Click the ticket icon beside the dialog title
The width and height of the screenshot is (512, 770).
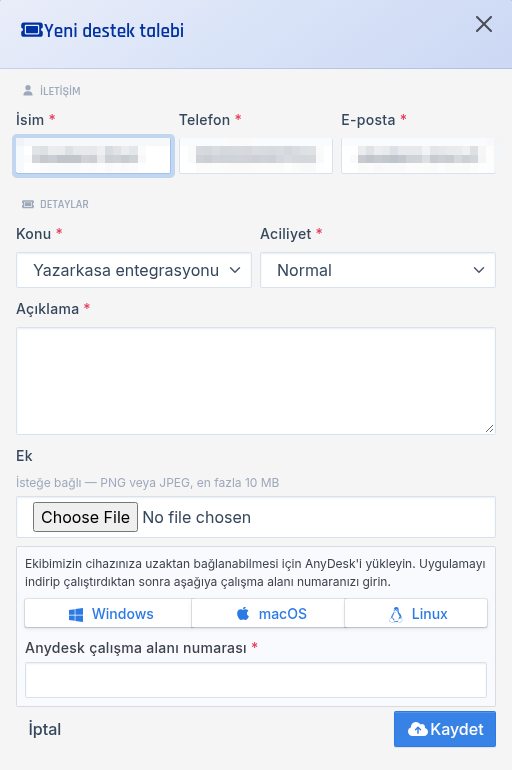point(32,30)
